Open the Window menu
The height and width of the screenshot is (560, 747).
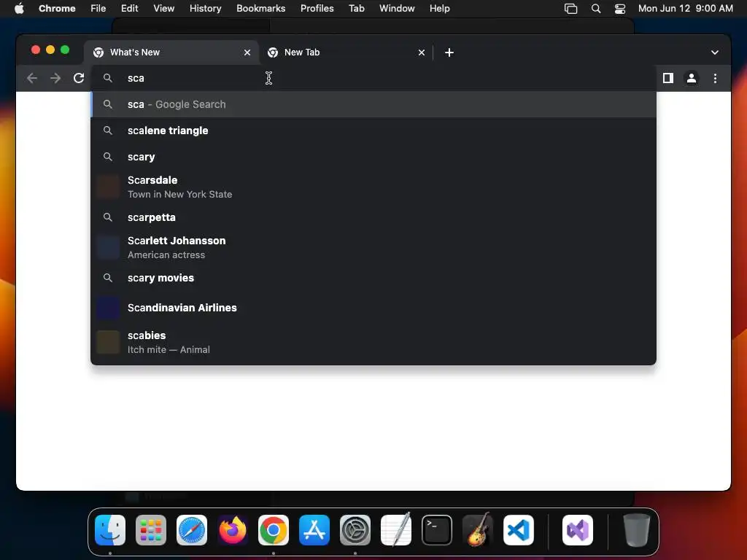tap(397, 8)
